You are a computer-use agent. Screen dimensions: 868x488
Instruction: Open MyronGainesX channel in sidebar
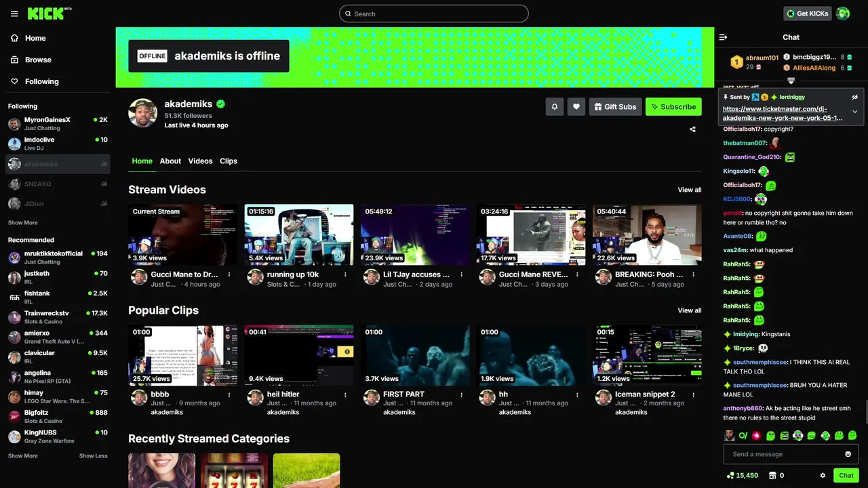point(58,123)
